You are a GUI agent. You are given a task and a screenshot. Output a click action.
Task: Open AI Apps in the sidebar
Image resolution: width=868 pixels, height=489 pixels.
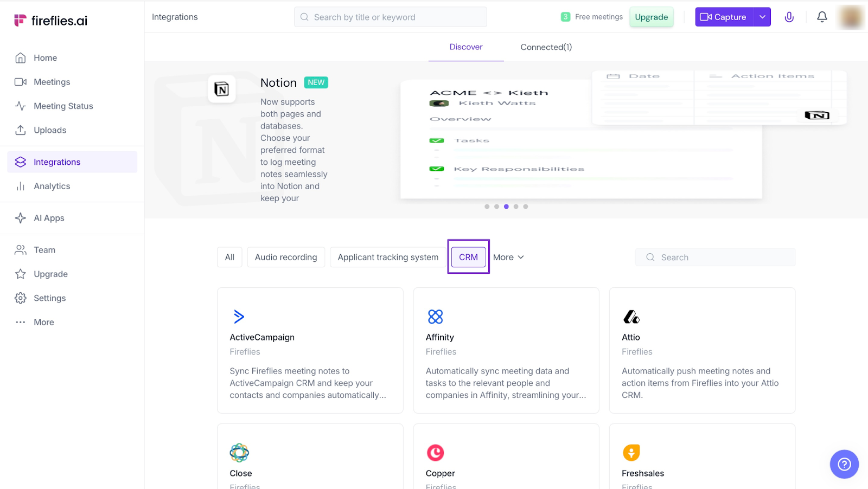point(72,218)
